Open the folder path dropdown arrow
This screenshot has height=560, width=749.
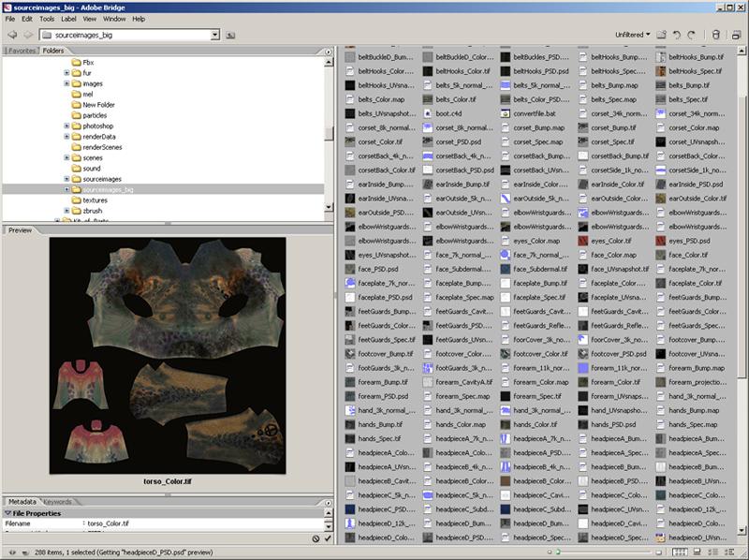tap(215, 35)
